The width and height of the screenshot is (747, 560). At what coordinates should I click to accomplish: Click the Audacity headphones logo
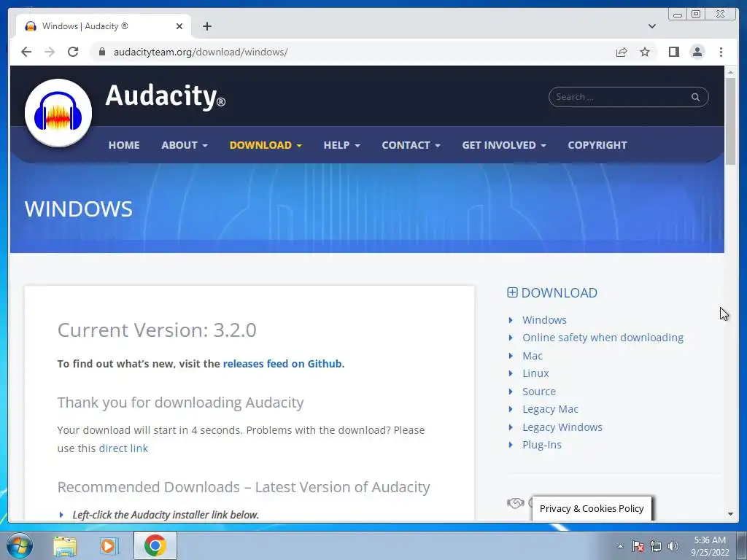pyautogui.click(x=58, y=113)
